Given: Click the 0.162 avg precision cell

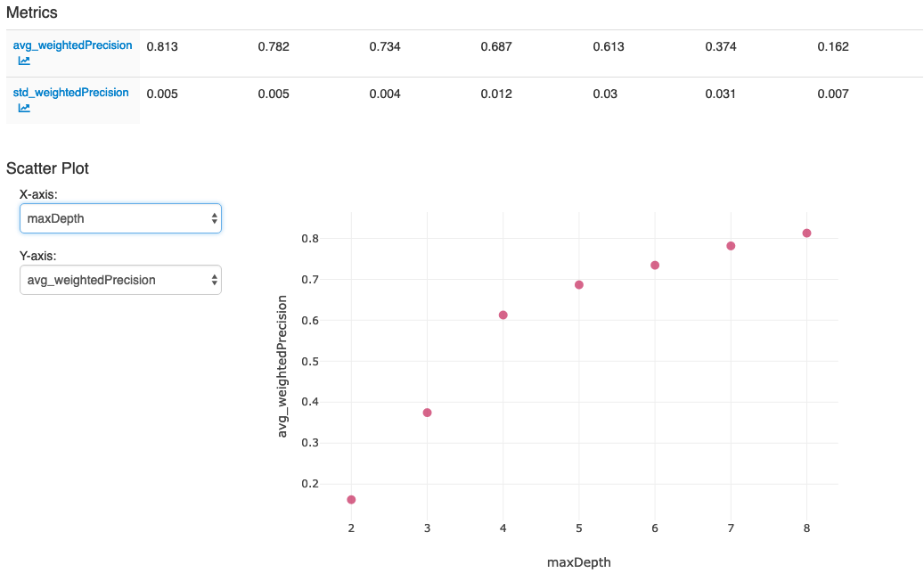Looking at the screenshot, I should click(x=833, y=46).
